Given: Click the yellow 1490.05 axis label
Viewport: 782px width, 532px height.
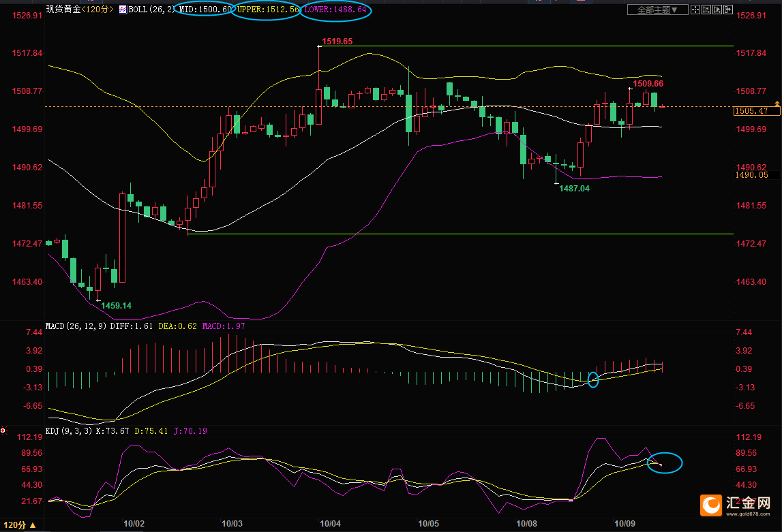Looking at the screenshot, I should (x=751, y=175).
